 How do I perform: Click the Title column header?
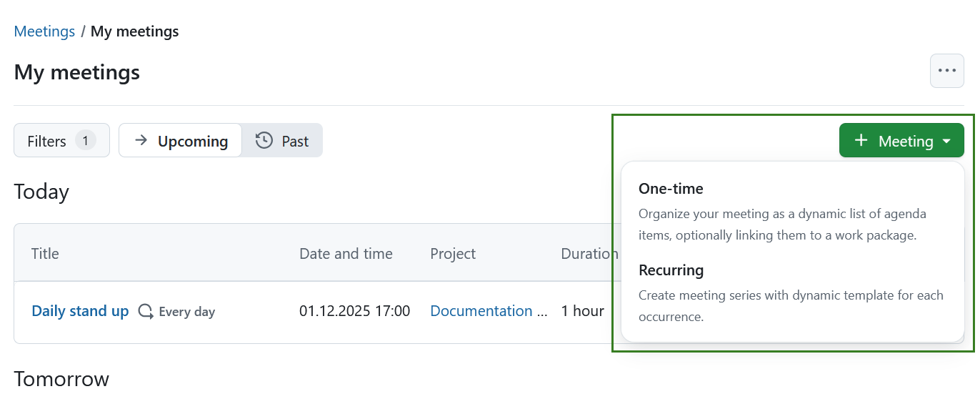click(45, 254)
